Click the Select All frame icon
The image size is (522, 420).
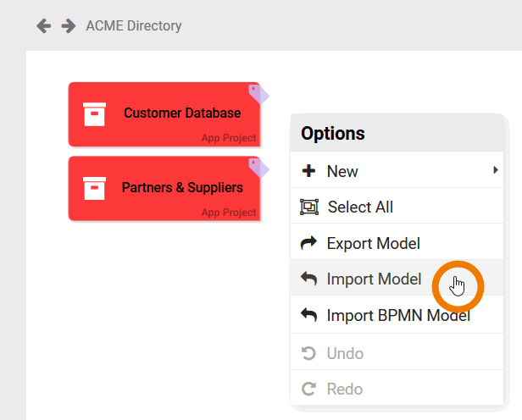pos(309,207)
